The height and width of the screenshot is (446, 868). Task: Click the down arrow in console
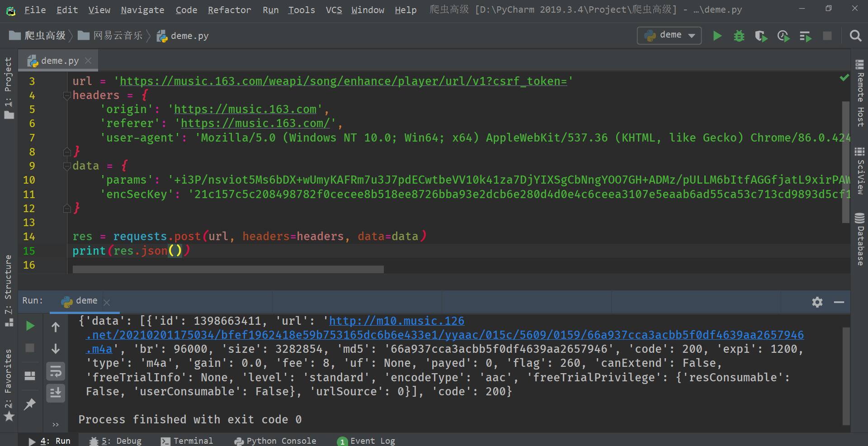(56, 349)
